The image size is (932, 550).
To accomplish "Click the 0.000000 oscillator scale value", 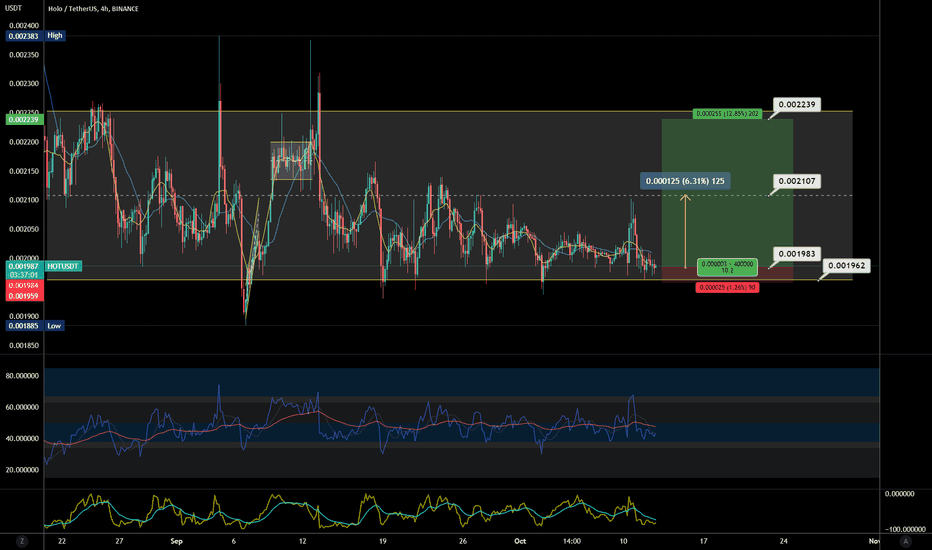I will click(899, 494).
